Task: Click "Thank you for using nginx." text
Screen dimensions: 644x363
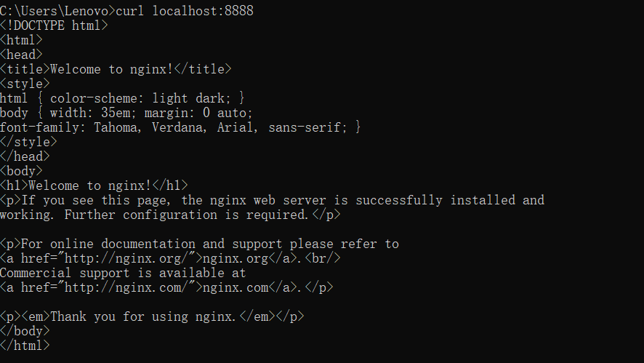Action: [x=144, y=316]
